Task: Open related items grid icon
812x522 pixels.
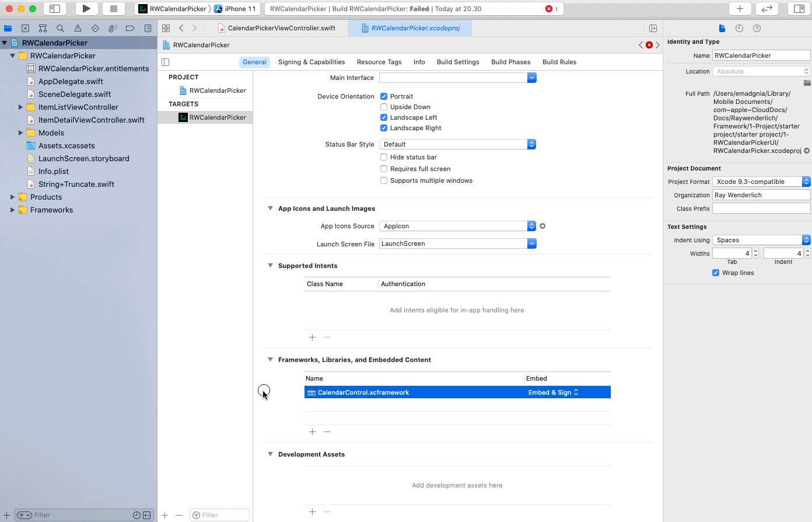Action: coord(166,28)
